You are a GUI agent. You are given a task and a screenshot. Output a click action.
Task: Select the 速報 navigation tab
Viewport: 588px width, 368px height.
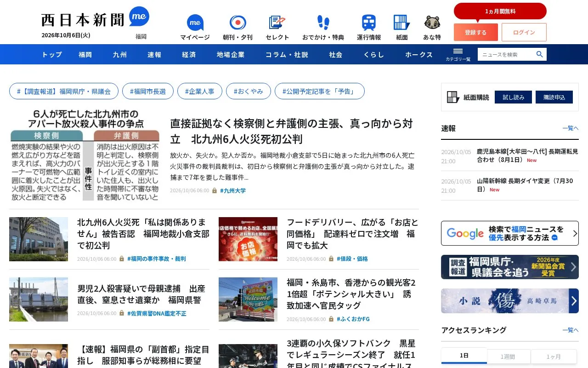pos(154,54)
